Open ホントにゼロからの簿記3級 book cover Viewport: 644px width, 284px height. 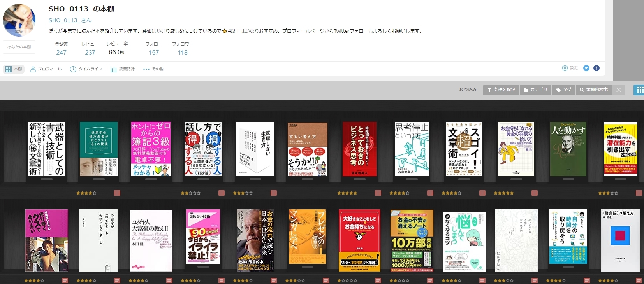point(151,149)
